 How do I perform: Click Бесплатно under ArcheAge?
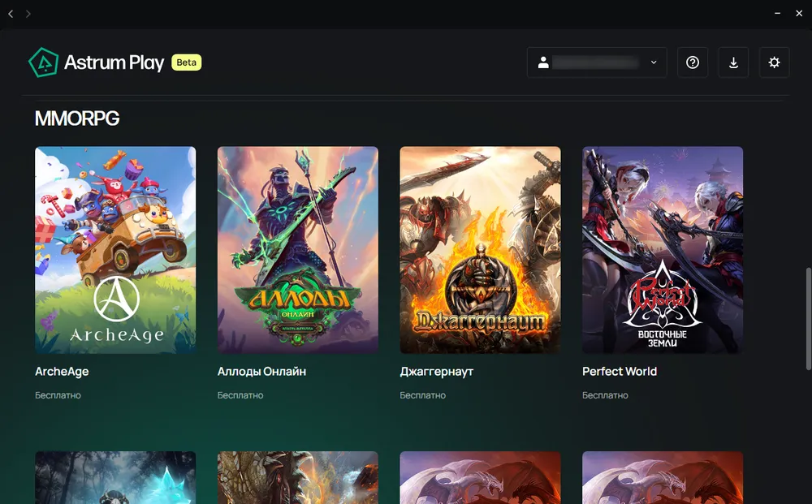tap(58, 395)
